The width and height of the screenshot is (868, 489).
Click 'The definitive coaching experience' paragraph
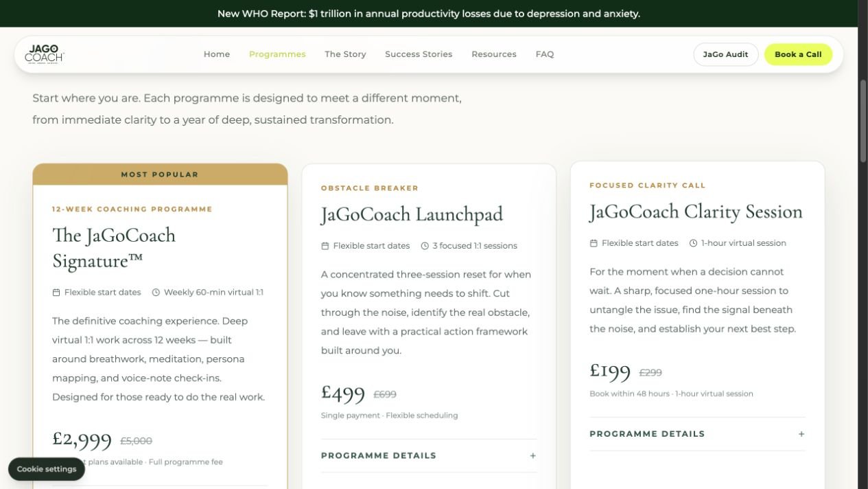[x=159, y=359]
